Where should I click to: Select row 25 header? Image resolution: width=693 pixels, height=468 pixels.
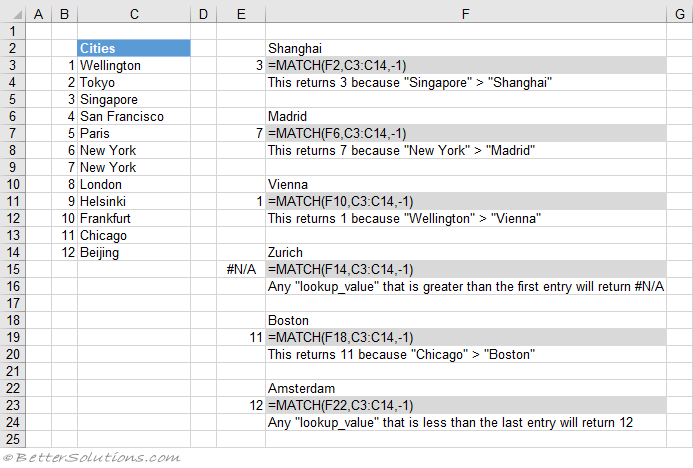13,439
